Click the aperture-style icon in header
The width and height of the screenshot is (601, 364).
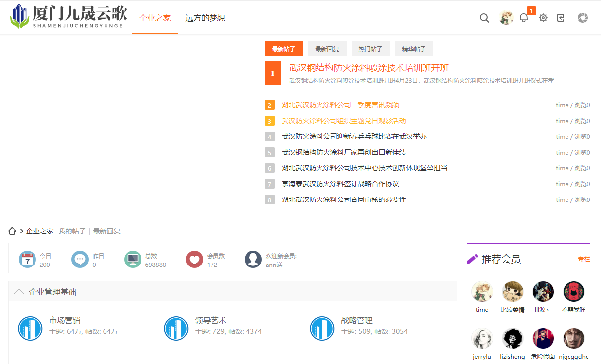coord(583,18)
